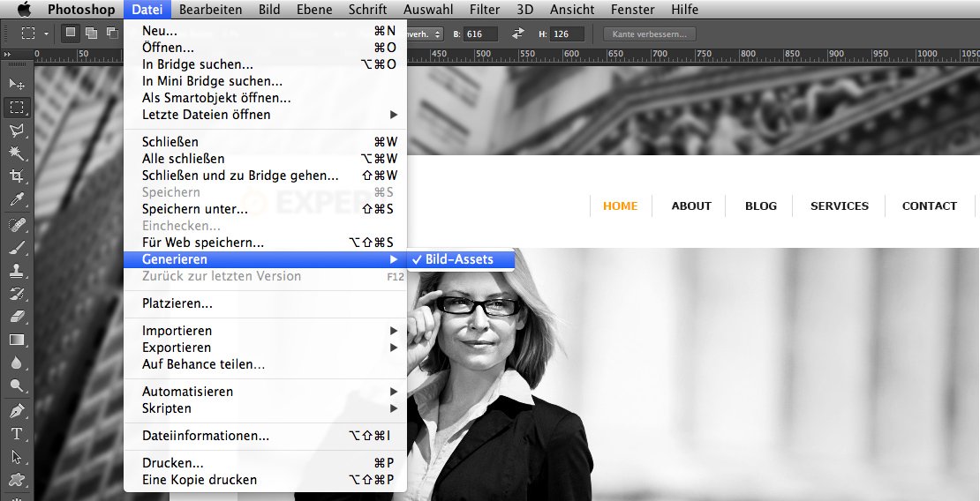Select the Path Selection tool
Screen dimensions: 980x501
coord(16,457)
